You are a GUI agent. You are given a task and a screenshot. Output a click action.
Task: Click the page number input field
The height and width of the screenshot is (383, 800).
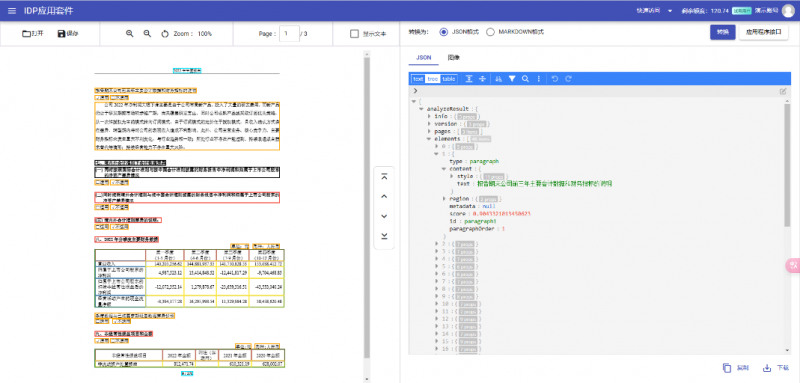click(x=289, y=34)
